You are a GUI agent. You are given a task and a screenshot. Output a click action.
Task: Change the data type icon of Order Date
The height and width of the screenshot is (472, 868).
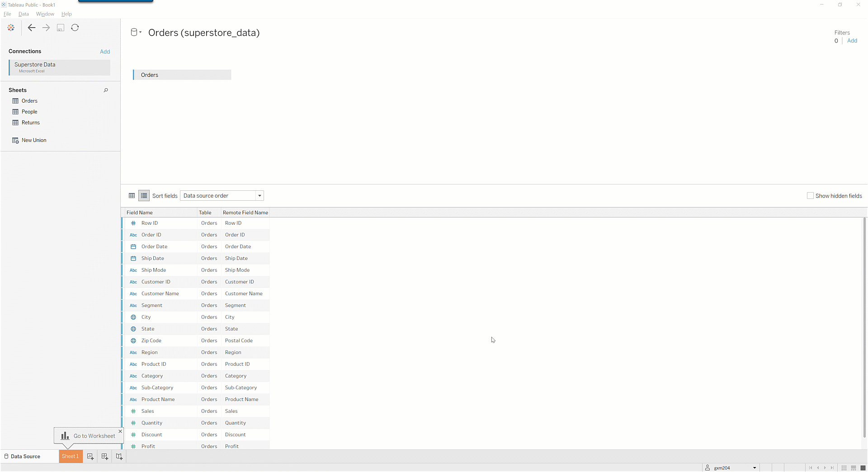click(x=133, y=247)
